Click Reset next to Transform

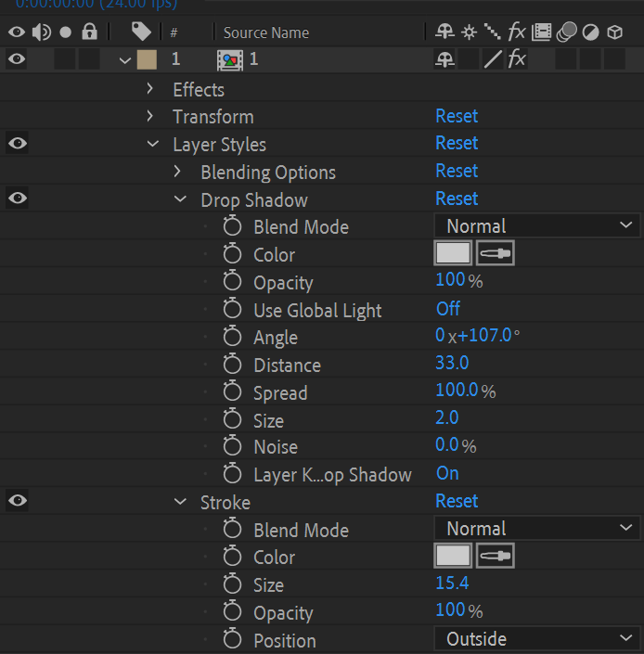click(457, 116)
